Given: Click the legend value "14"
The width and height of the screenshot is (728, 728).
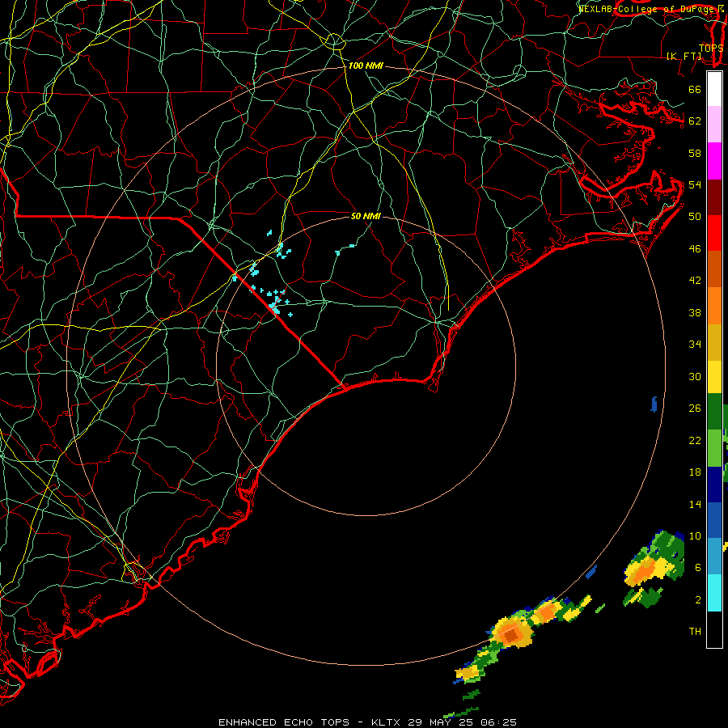Looking at the screenshot, I should pyautogui.click(x=695, y=504).
